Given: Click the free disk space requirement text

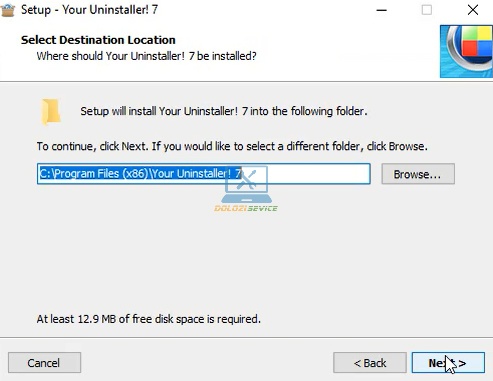Looking at the screenshot, I should (149, 319).
